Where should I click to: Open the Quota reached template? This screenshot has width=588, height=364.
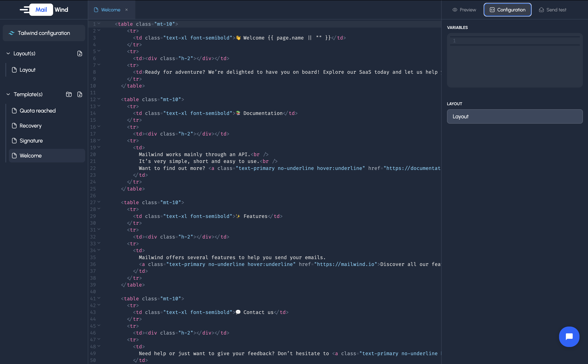point(47,111)
